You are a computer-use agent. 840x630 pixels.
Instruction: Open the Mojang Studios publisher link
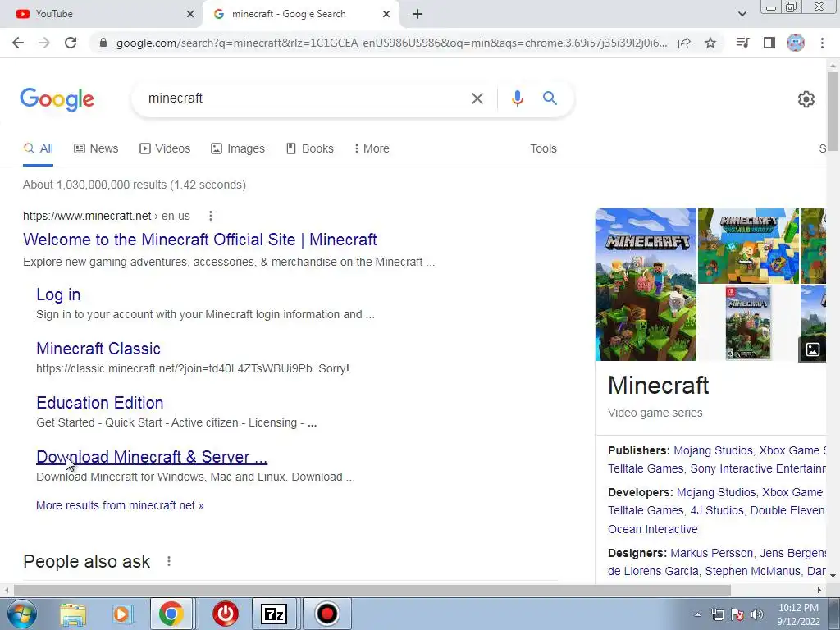[713, 450]
